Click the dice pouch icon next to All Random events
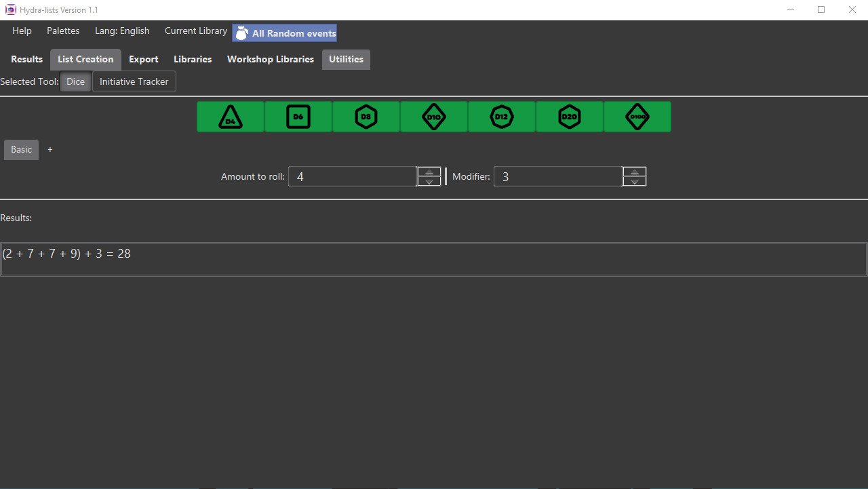The height and width of the screenshot is (489, 868). (241, 33)
